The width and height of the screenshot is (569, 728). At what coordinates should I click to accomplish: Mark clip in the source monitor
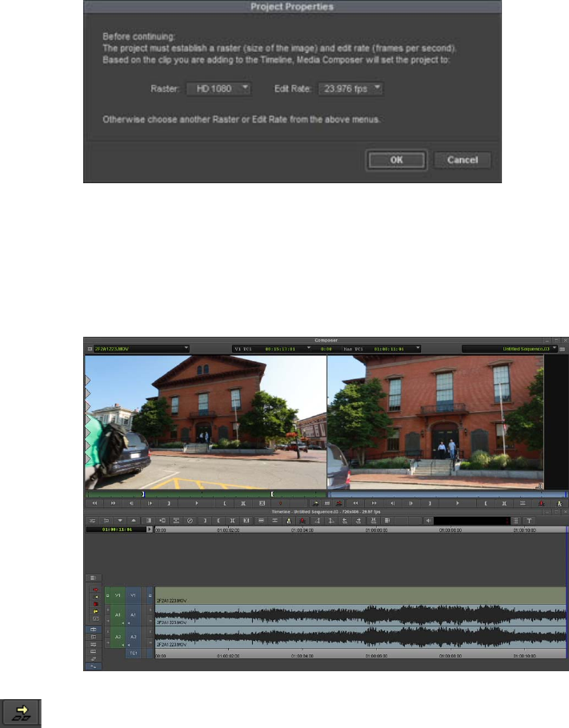click(x=243, y=503)
